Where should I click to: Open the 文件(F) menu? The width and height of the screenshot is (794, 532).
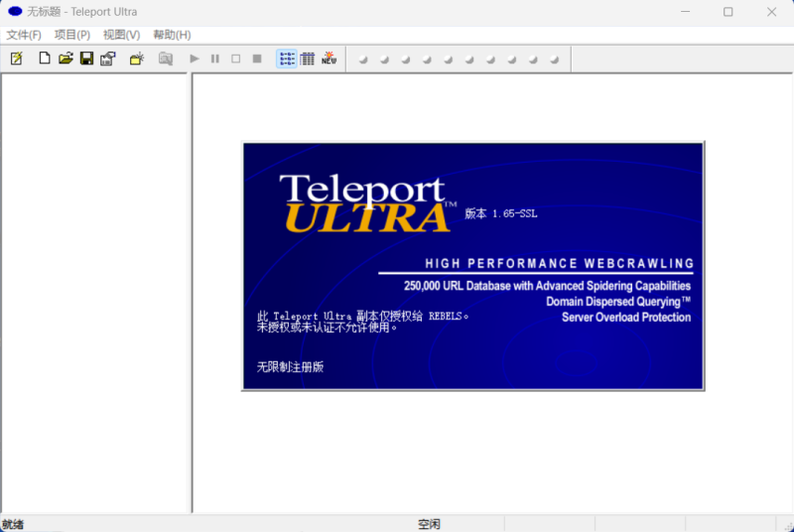click(24, 35)
